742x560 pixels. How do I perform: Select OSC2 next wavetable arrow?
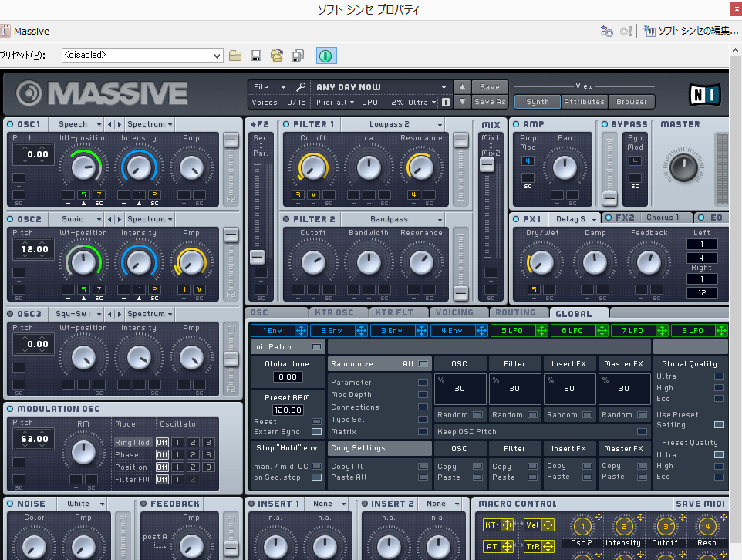coord(120,219)
